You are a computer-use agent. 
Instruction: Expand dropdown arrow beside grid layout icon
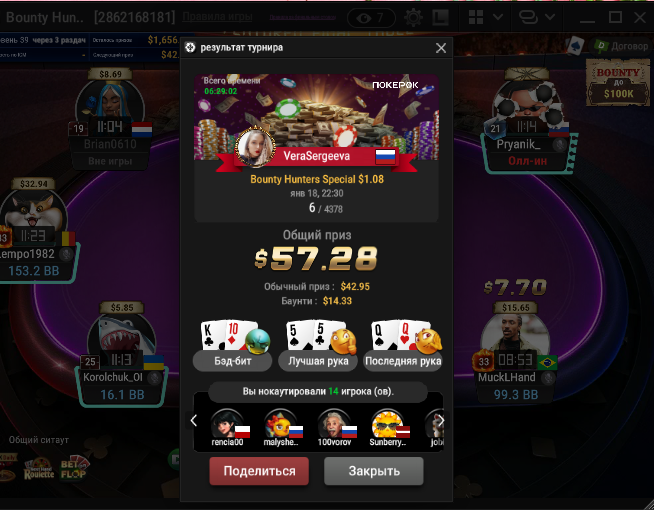(498, 17)
